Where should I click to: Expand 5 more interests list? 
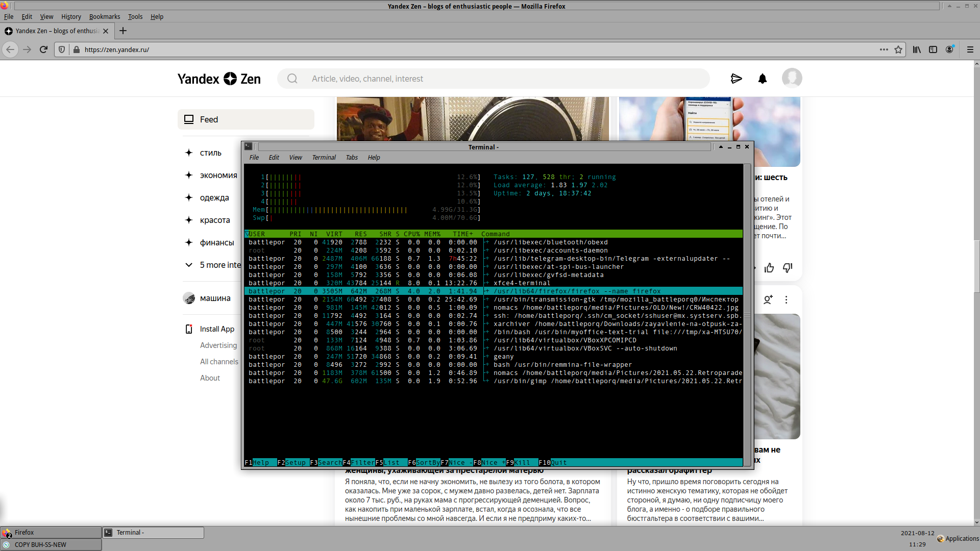pos(212,265)
